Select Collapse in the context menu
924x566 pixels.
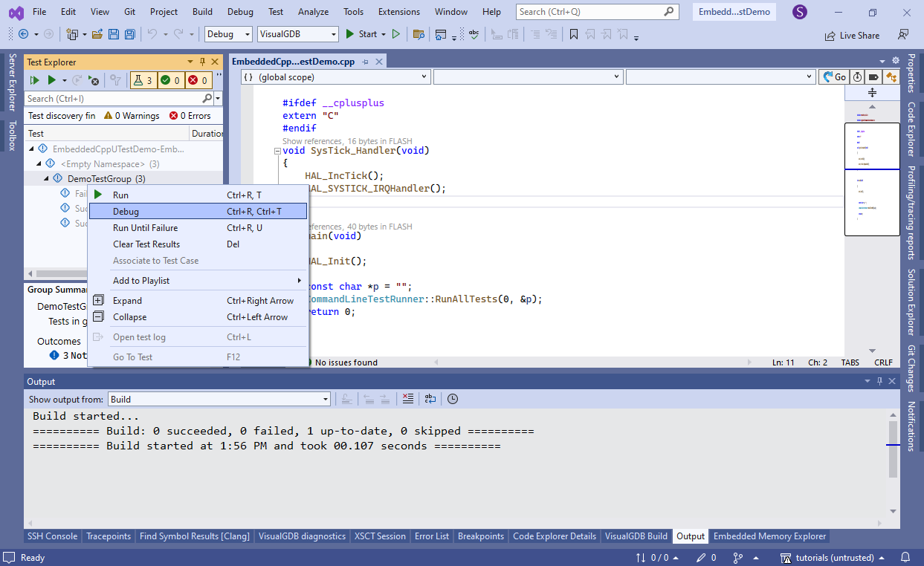(x=198, y=317)
